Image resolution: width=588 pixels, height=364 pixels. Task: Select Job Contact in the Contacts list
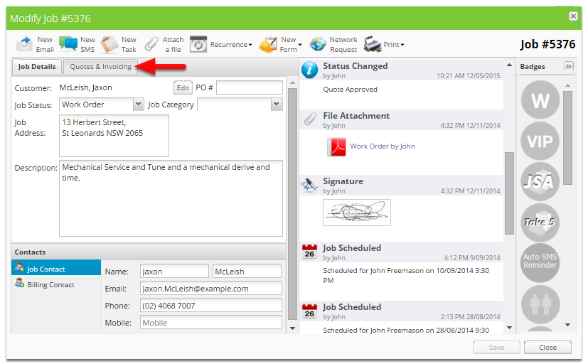pos(56,267)
